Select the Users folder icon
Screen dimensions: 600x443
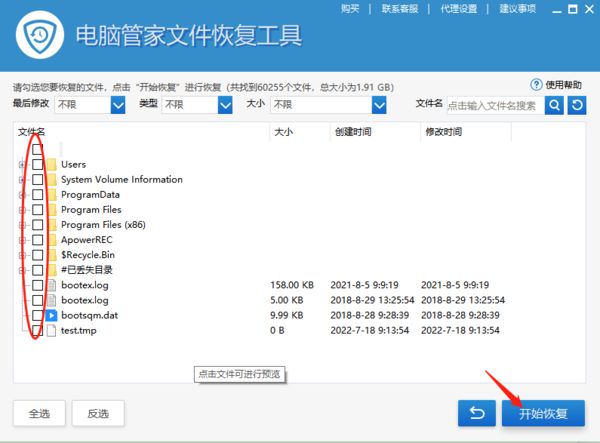(52, 164)
